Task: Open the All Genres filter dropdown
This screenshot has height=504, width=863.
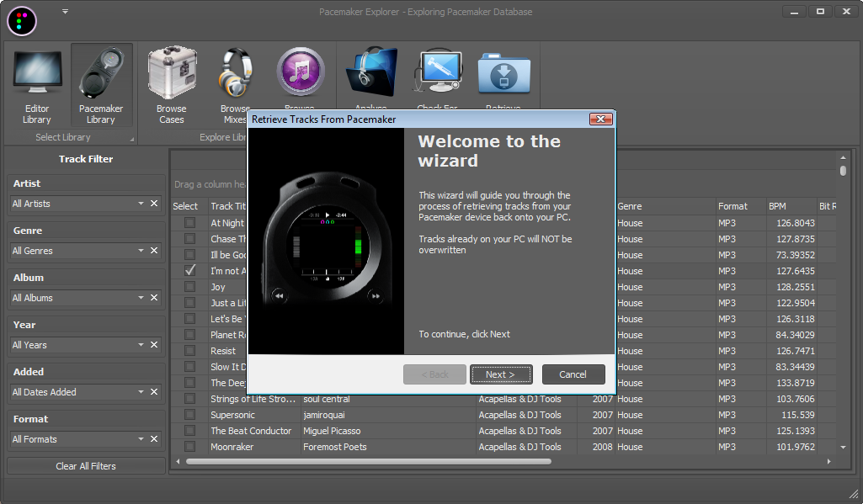Action: click(141, 251)
